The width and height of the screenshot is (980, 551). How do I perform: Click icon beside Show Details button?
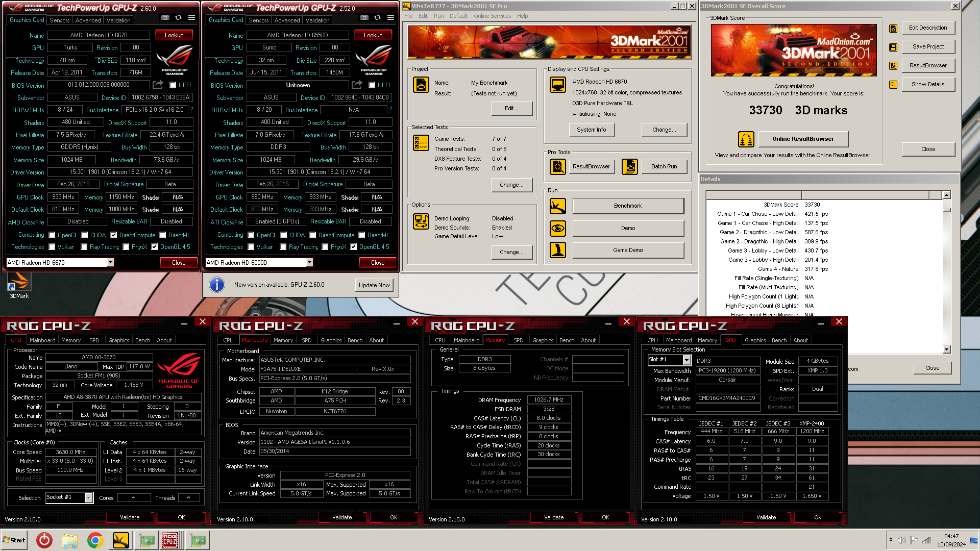point(893,85)
